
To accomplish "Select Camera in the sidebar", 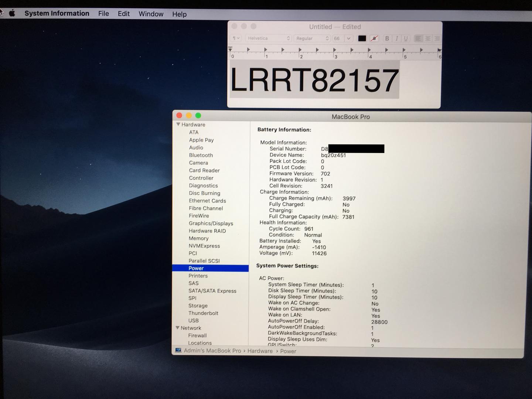I will coord(198,163).
